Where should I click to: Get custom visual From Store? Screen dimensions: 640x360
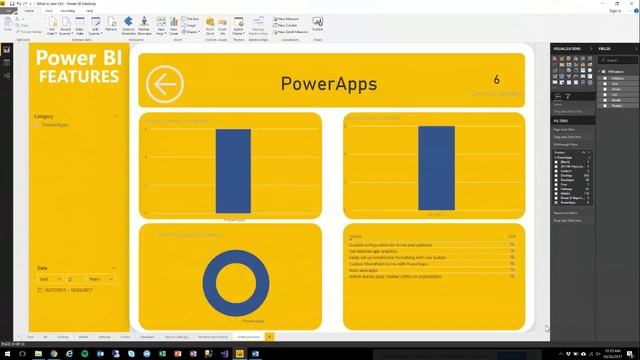pos(210,26)
